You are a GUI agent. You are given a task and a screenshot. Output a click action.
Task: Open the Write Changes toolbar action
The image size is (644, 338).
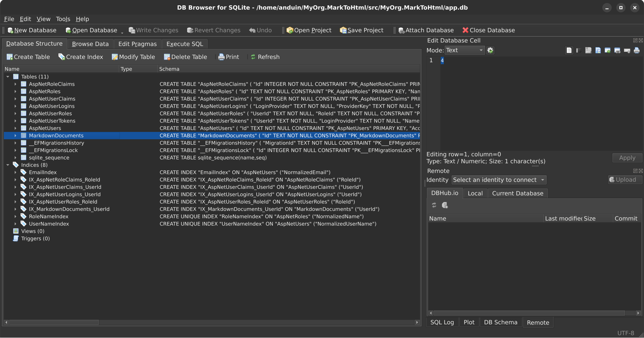[x=153, y=30]
